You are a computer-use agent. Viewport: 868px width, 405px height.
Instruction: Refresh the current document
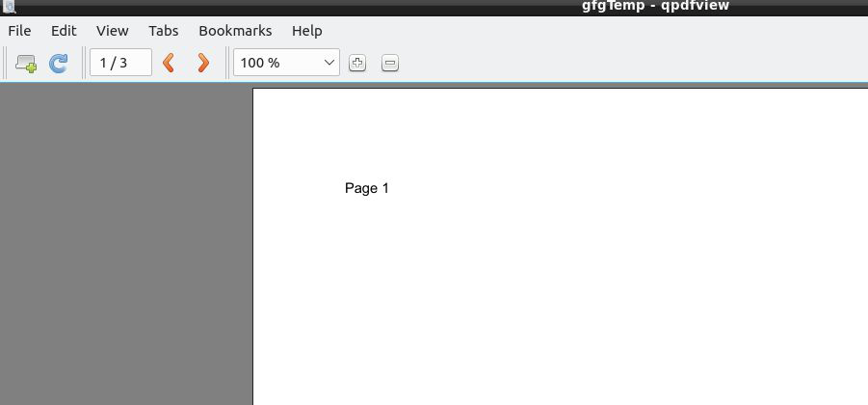point(58,63)
